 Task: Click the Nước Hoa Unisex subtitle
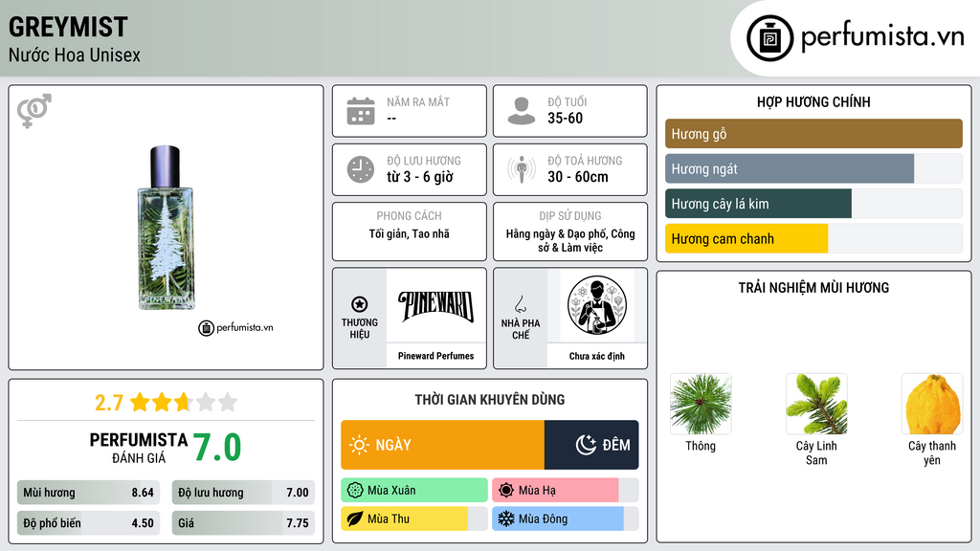tap(75, 55)
